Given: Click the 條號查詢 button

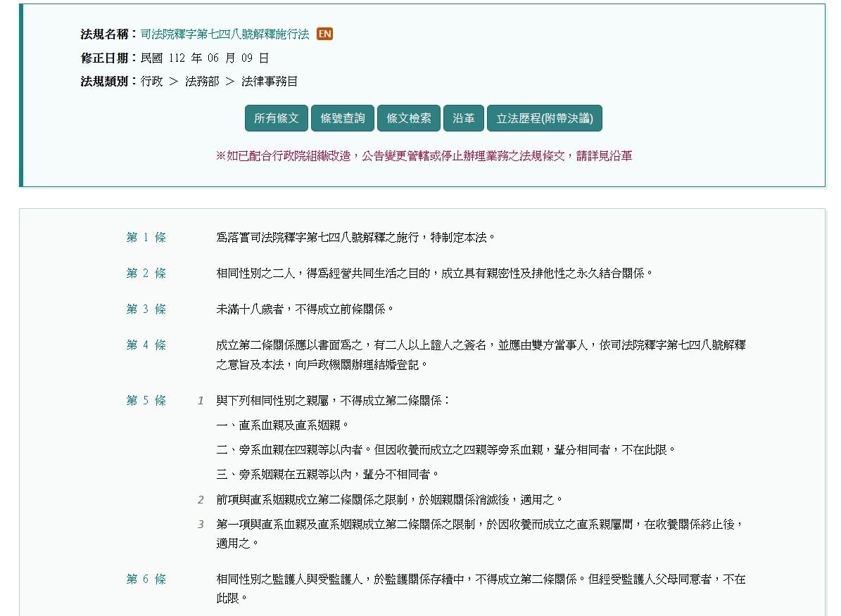Looking at the screenshot, I should 342,118.
